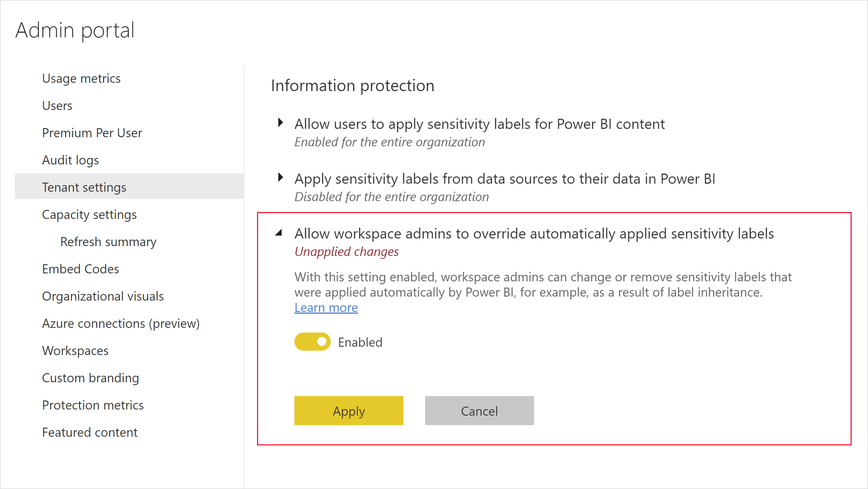Image resolution: width=868 pixels, height=489 pixels.
Task: Click the Learn more hyperlink
Action: click(x=326, y=307)
